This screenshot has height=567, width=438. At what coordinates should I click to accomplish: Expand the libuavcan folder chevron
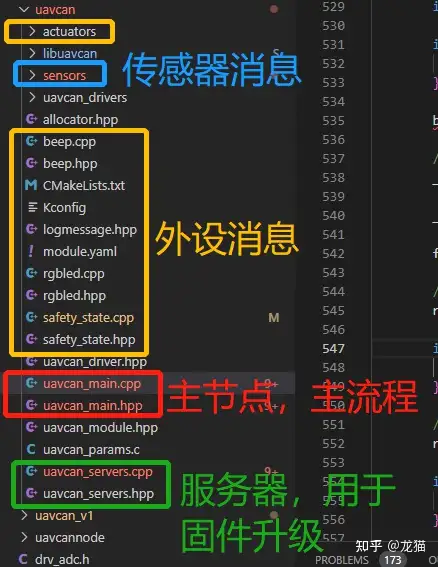tap(32, 54)
